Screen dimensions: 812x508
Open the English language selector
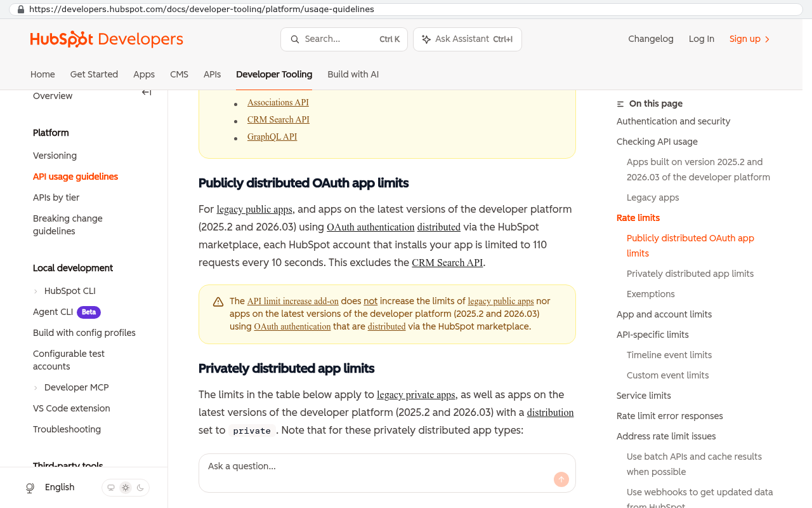click(60, 487)
